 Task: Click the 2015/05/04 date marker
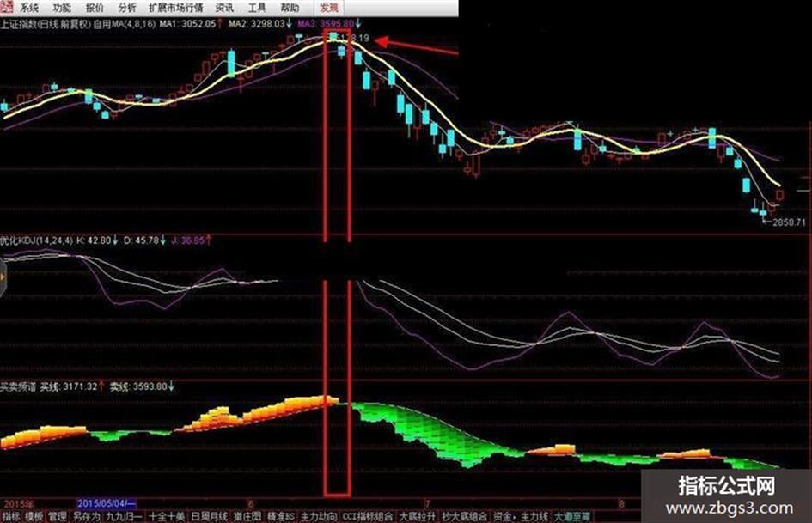point(107,503)
